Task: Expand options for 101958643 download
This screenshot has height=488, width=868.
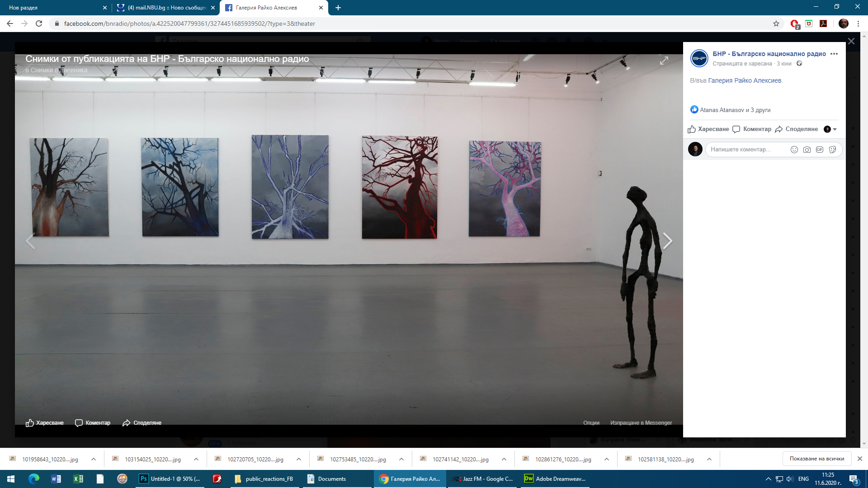Action: [x=94, y=459]
